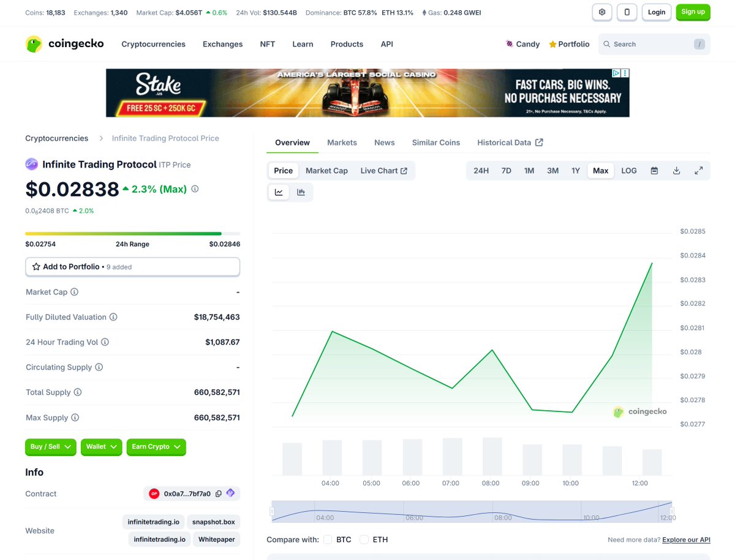Open API nav menu
The image size is (735, 560).
click(x=387, y=44)
